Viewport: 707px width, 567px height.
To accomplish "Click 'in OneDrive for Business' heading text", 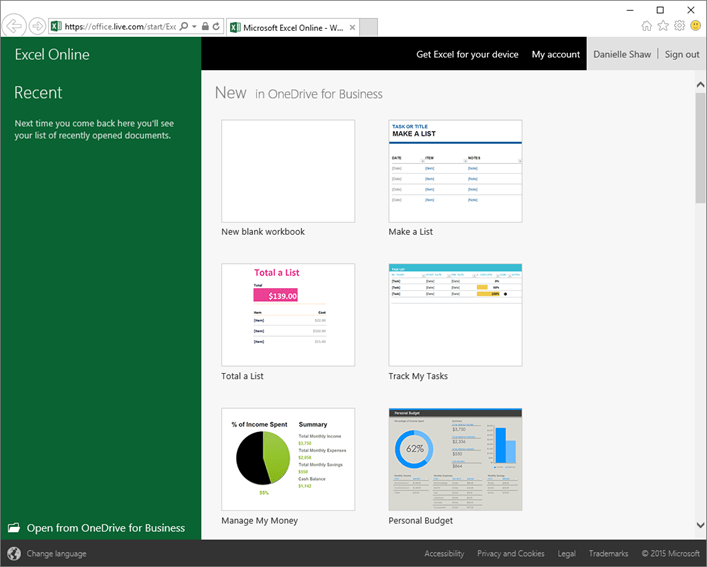I will coord(319,94).
